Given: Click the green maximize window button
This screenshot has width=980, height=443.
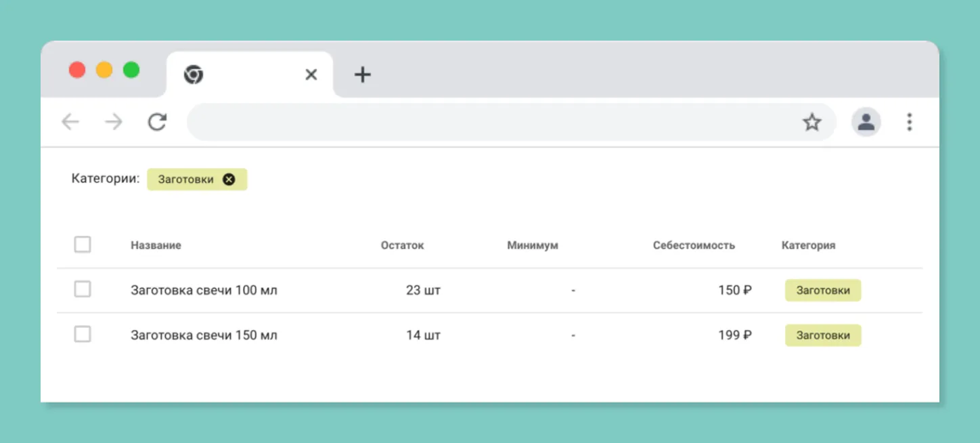Looking at the screenshot, I should [131, 70].
